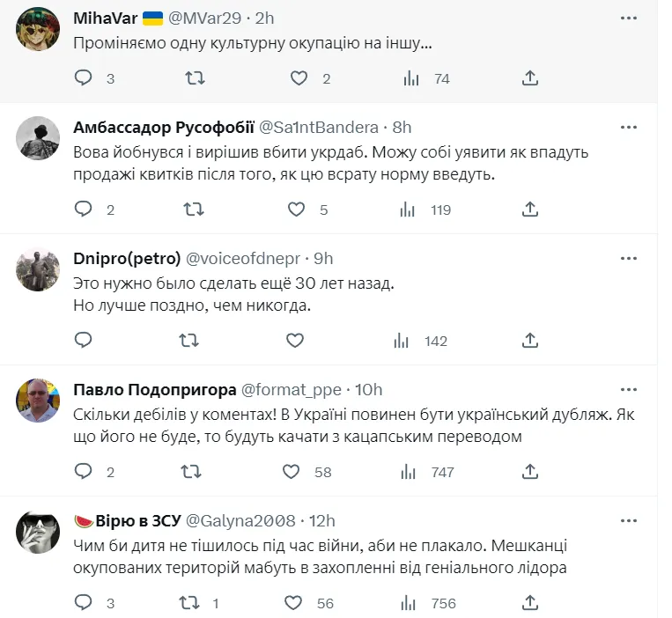672x618 pixels.
Task: Click Dnipro(petro)'s profile avatar
Action: [x=38, y=271]
